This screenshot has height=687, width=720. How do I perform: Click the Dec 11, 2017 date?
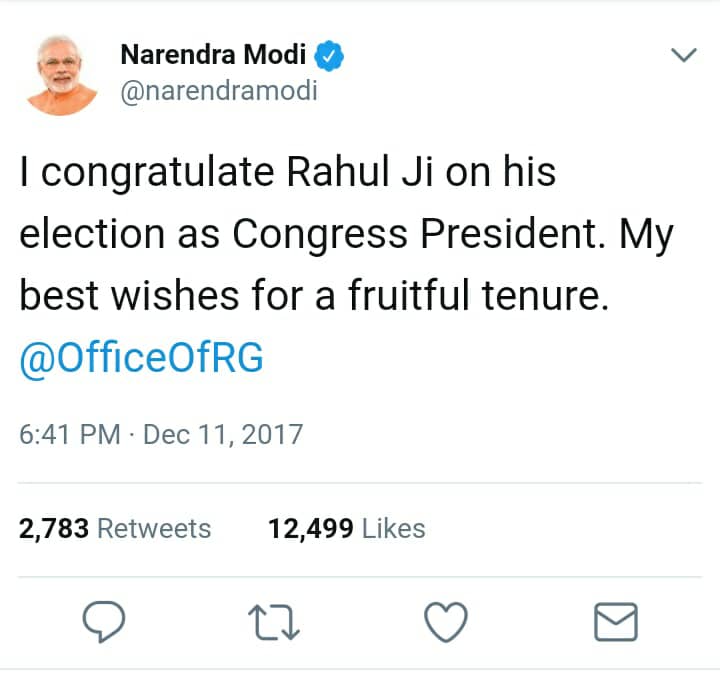[x=223, y=436]
